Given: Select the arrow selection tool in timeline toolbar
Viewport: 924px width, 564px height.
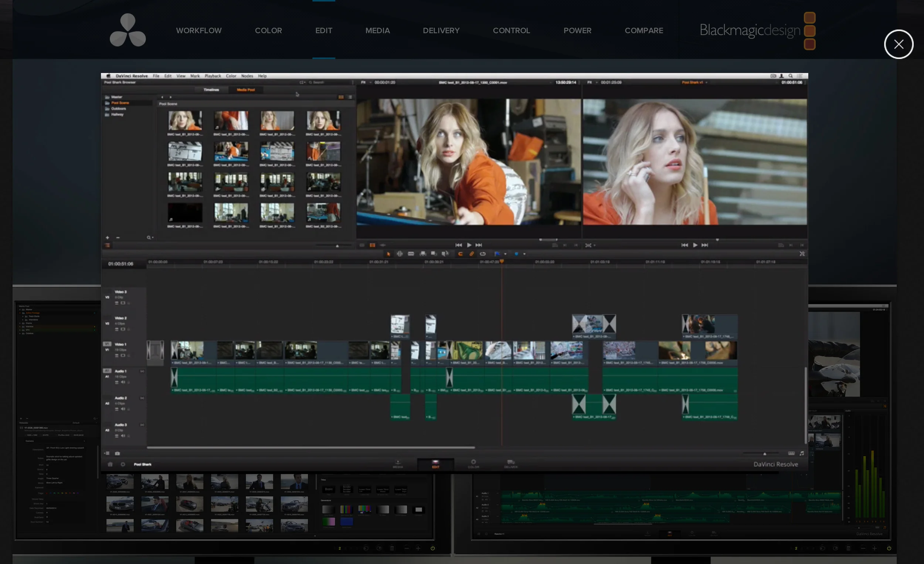Looking at the screenshot, I should (388, 254).
